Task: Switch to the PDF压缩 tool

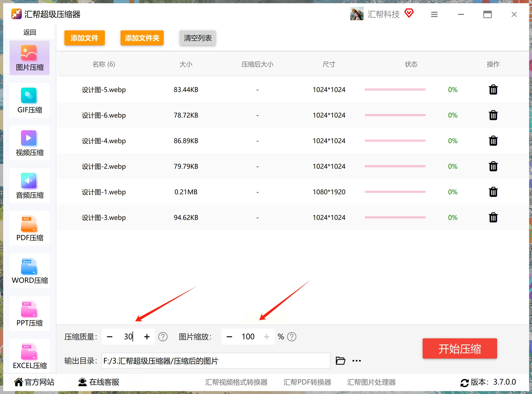Action: point(30,228)
